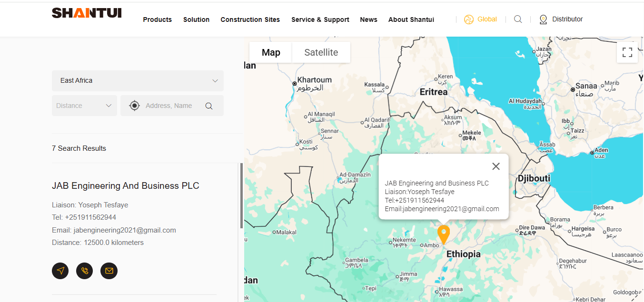Click the Distributor location pin icon

[543, 19]
